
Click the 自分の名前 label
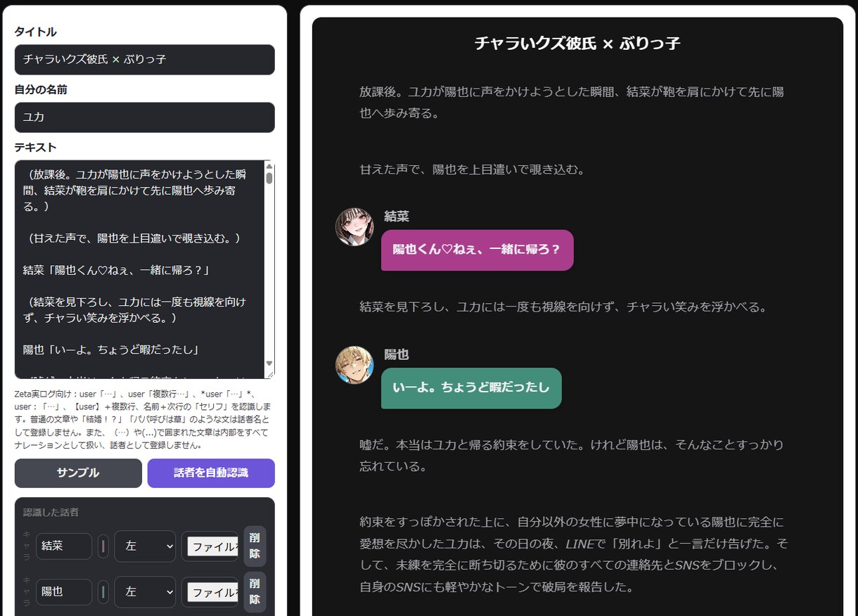click(41, 90)
